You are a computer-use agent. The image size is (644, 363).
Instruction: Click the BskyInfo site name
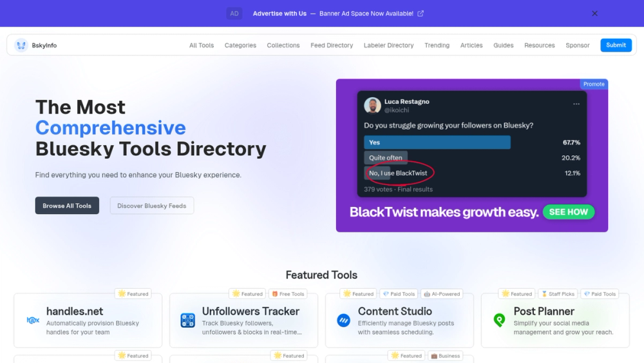(44, 45)
